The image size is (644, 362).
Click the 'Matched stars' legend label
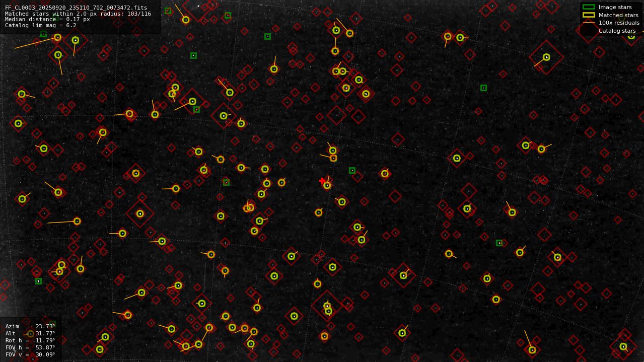pos(618,15)
